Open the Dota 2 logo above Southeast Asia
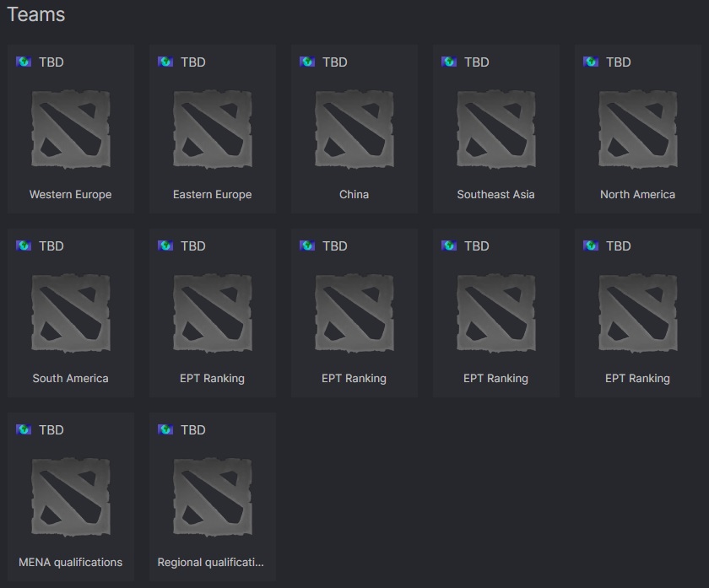Image resolution: width=709 pixels, height=588 pixels. tap(496, 129)
